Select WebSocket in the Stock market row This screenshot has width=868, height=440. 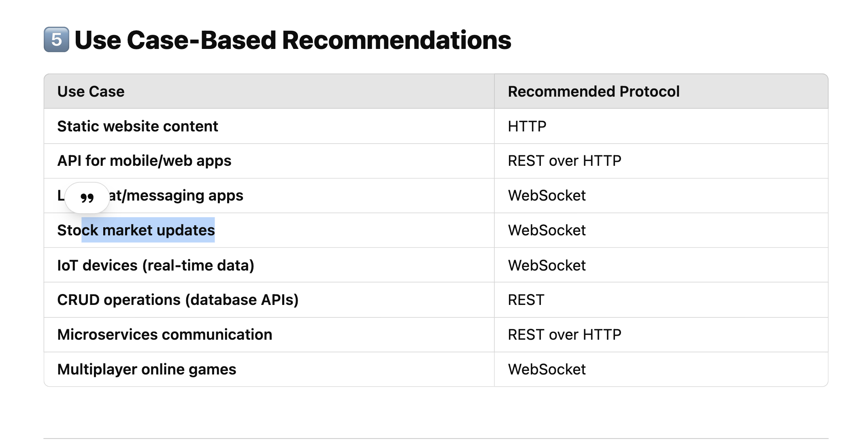[547, 231]
